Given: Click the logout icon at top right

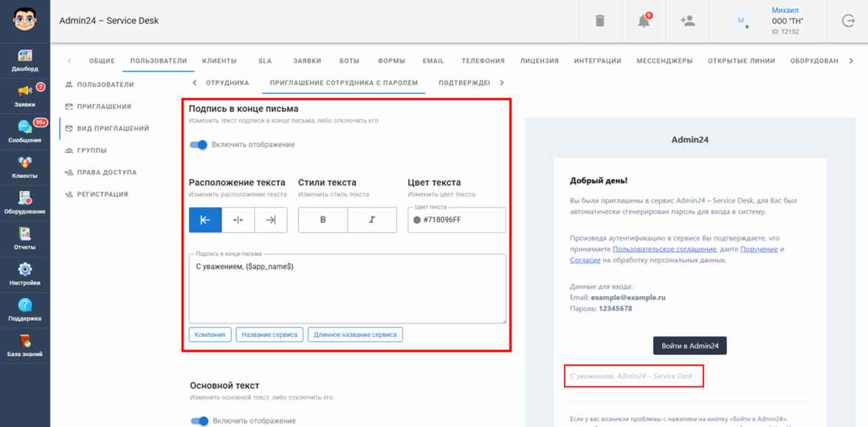Looking at the screenshot, I should tap(848, 21).
